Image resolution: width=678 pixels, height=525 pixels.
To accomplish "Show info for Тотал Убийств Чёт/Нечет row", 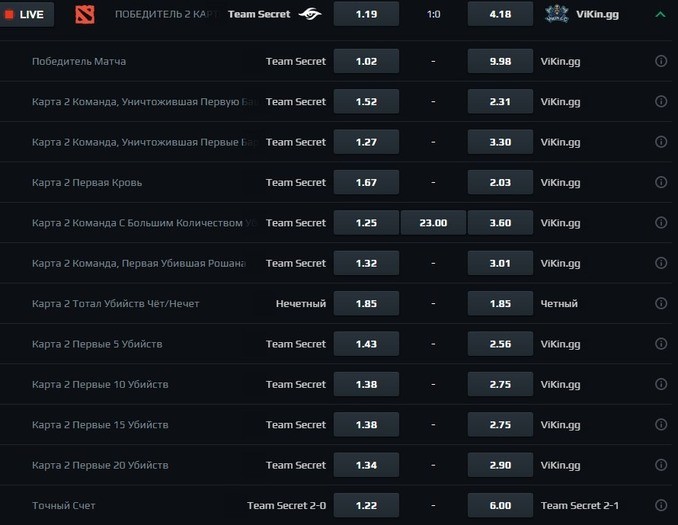I will pos(661,303).
